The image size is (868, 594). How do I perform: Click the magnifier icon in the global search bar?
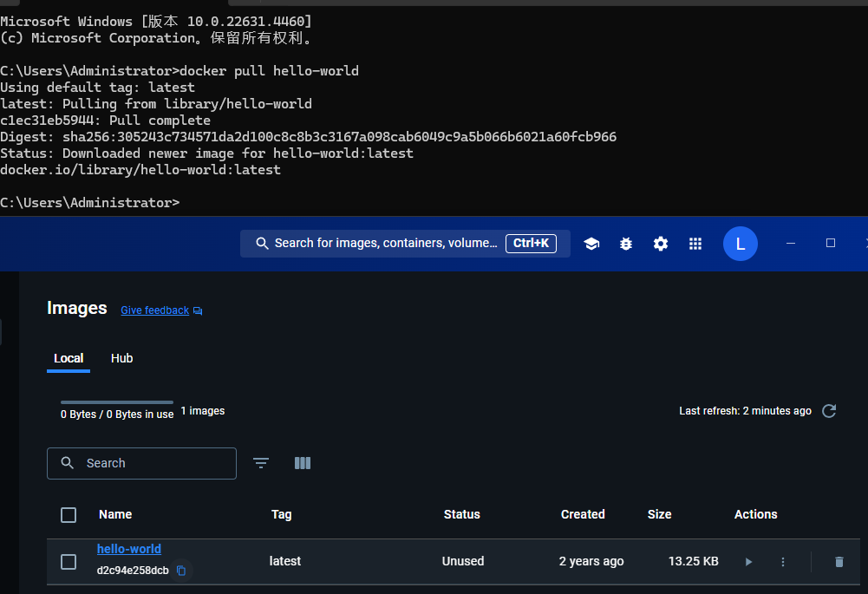262,244
